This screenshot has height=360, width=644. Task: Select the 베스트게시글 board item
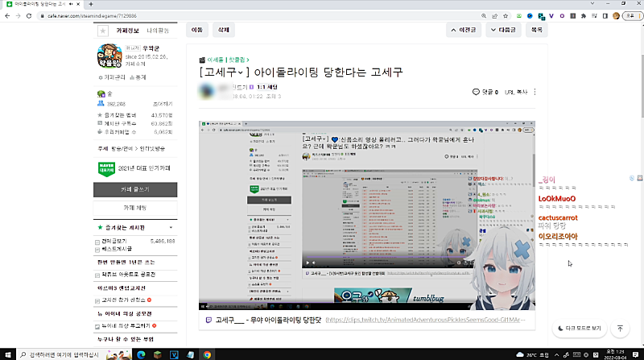coord(118,250)
